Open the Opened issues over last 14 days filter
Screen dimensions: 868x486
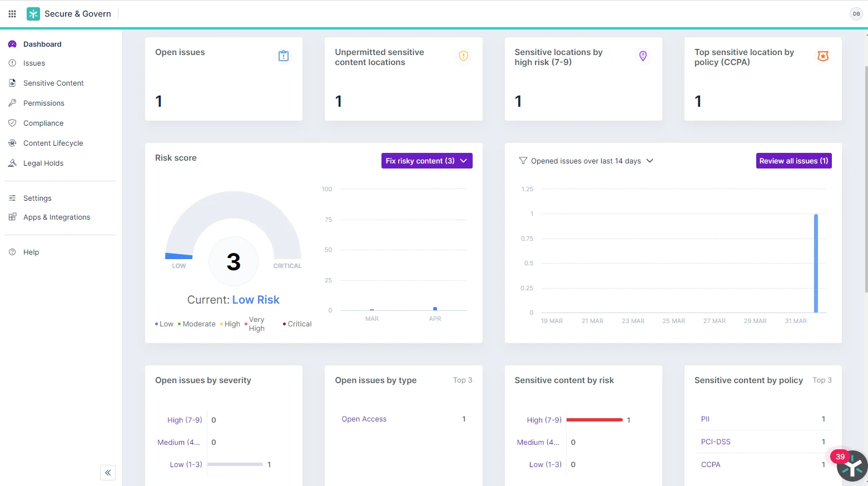click(x=586, y=161)
